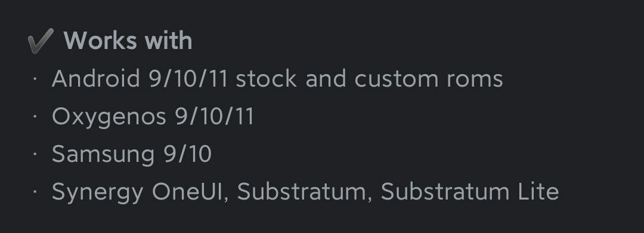The width and height of the screenshot is (644, 233).
Task: Click the 9/10/11 text after Android
Action: tap(188, 78)
